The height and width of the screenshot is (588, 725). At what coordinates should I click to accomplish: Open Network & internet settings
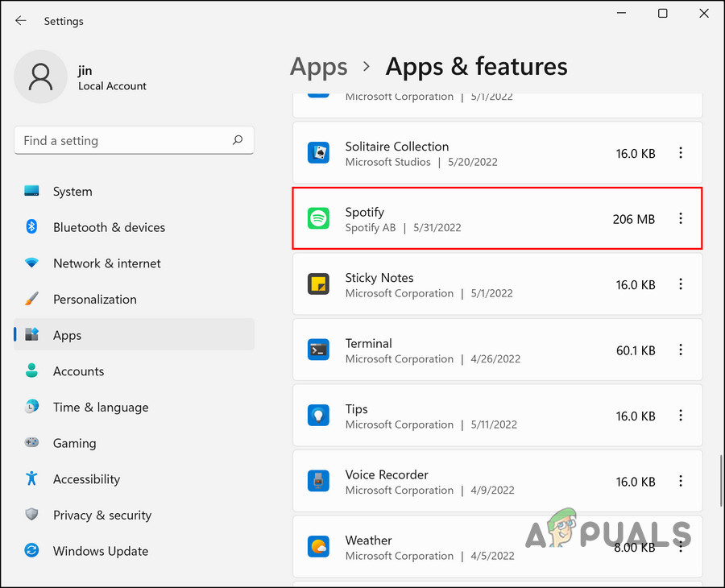coord(134,263)
